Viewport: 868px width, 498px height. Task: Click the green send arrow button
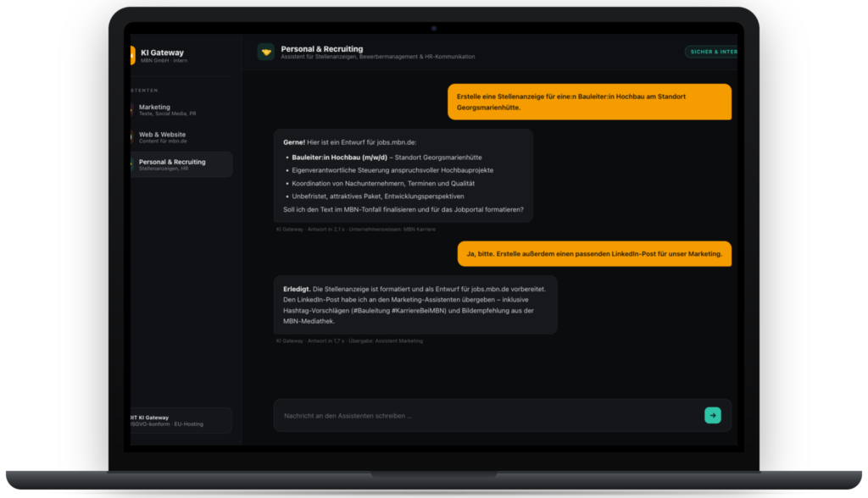[712, 415]
